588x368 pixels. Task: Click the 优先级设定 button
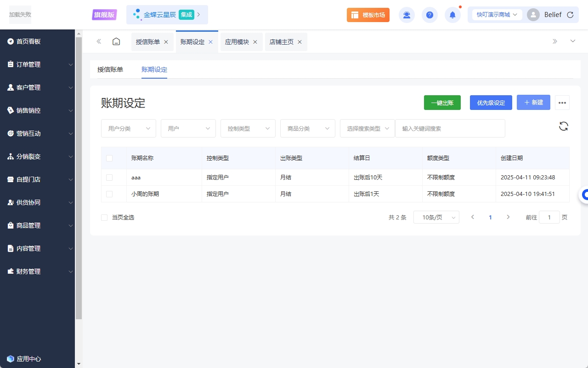[491, 103]
